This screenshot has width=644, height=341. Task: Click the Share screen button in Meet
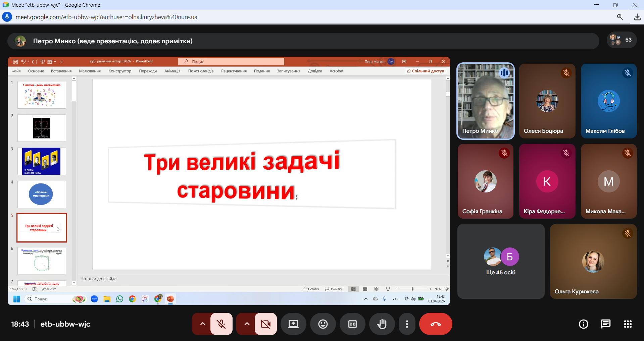click(x=293, y=324)
